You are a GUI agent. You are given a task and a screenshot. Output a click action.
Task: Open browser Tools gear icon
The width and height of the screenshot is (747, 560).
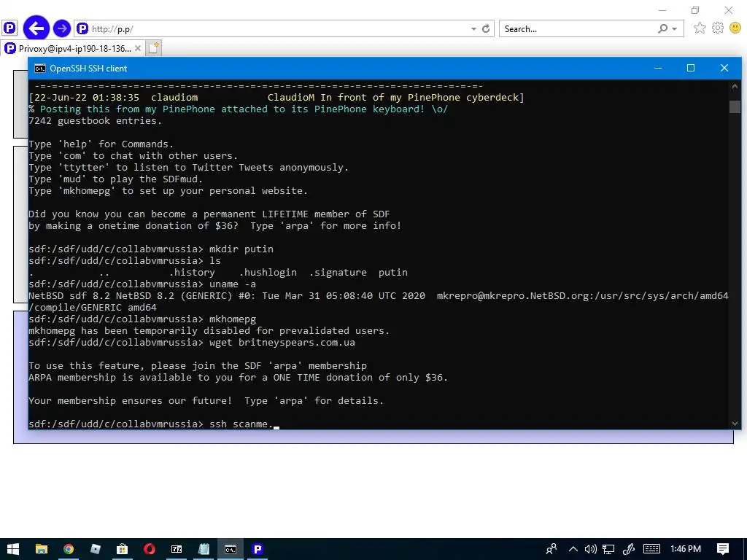(718, 28)
